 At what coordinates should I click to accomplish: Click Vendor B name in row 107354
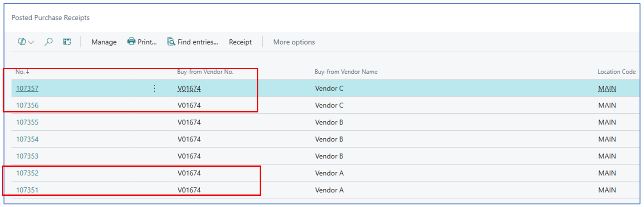[329, 139]
